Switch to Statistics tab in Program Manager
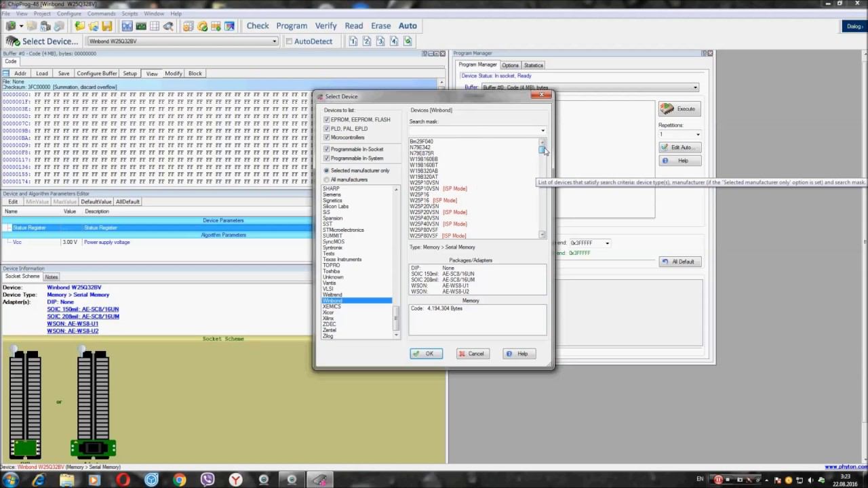This screenshot has height=488, width=868. 533,65
